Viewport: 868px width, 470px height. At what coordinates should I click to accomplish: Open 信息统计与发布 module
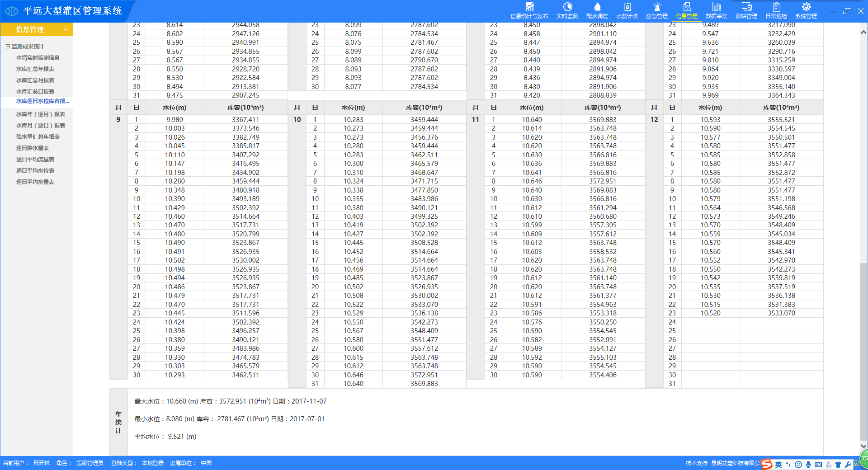pos(529,11)
